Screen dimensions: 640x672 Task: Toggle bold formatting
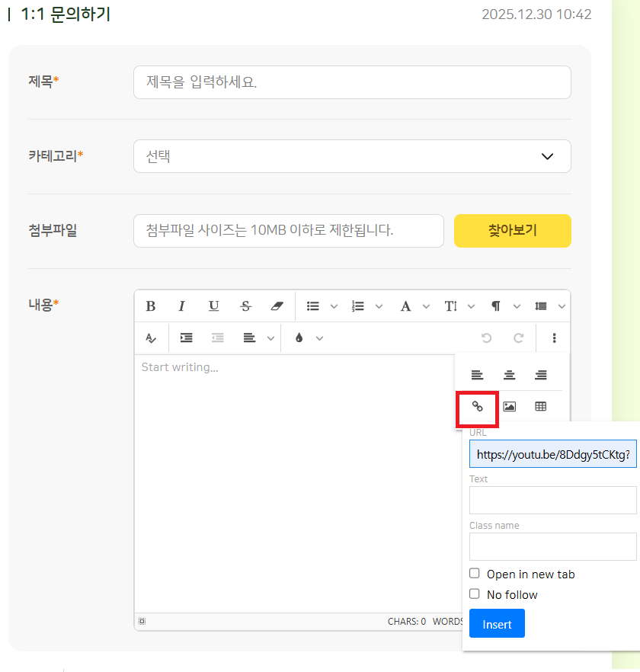150,306
